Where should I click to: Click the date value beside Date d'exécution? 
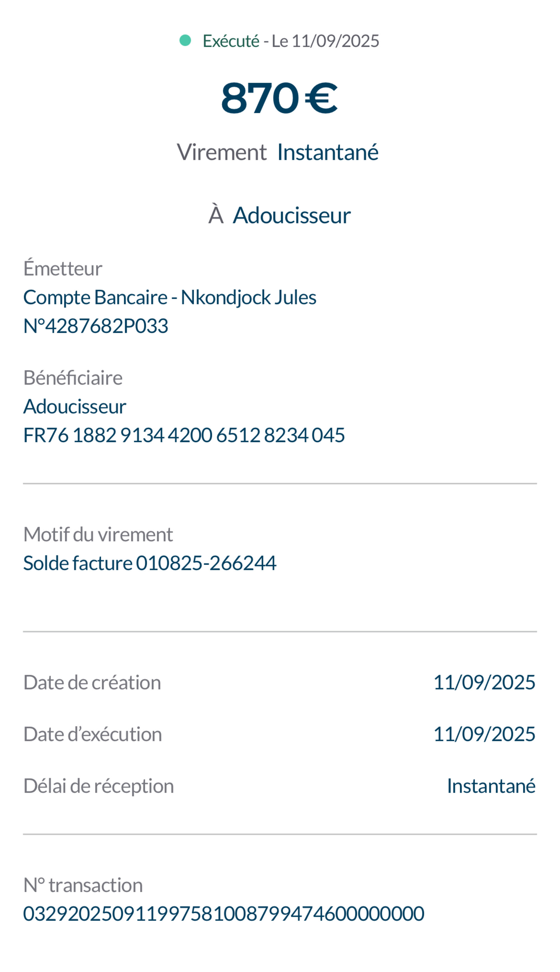click(x=484, y=734)
